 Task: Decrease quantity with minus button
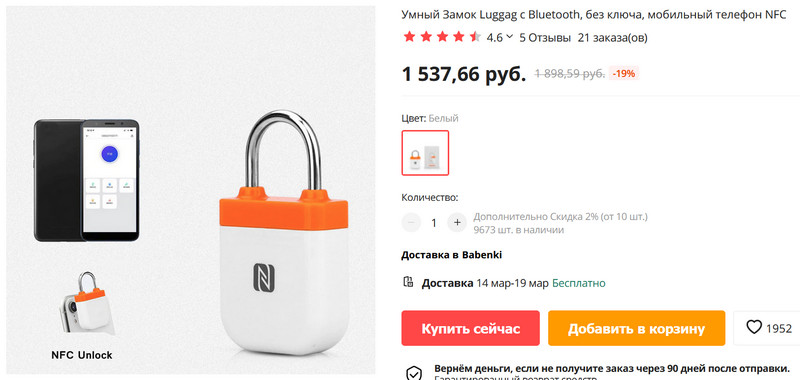(x=411, y=222)
